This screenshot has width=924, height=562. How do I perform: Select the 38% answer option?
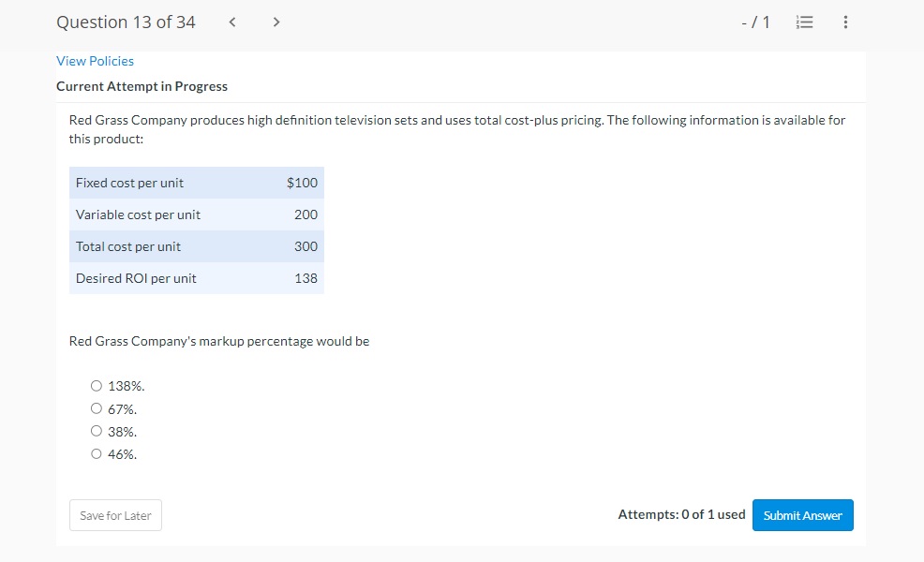(96, 431)
